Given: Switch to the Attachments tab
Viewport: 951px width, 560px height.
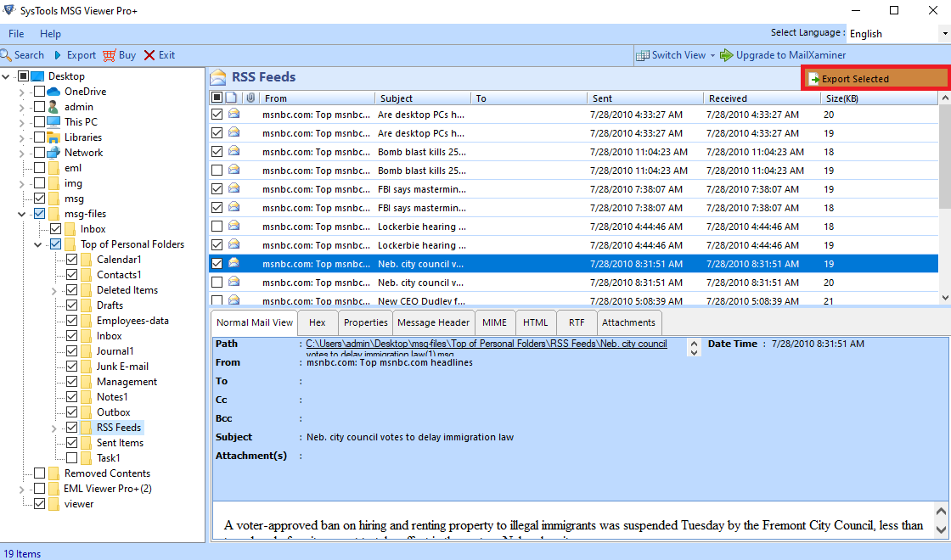Looking at the screenshot, I should (628, 322).
